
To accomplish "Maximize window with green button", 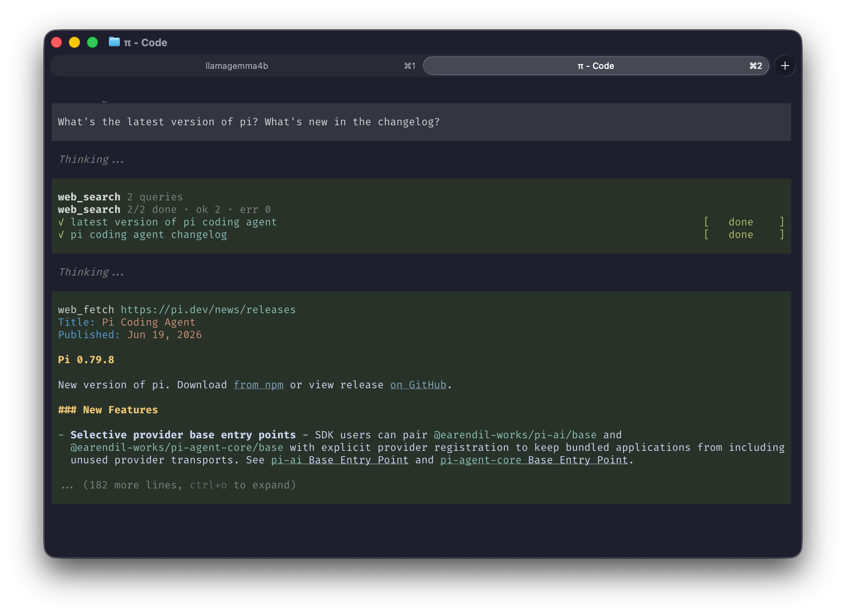I will pyautogui.click(x=92, y=42).
